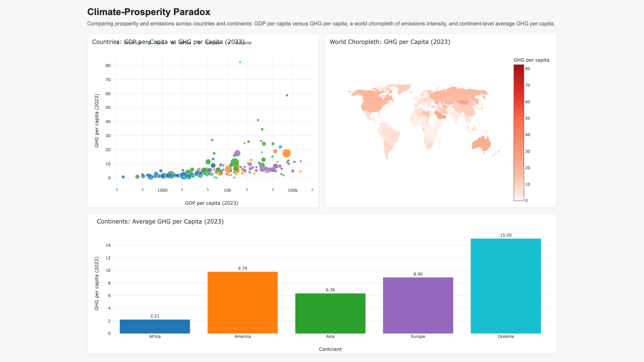
Task: Click the 6.36 value label above Asia bar
Action: (x=330, y=290)
